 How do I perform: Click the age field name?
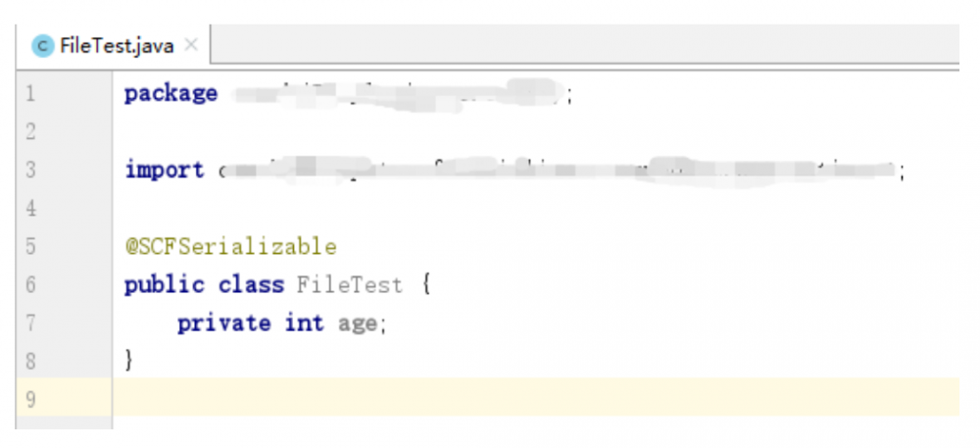(358, 324)
